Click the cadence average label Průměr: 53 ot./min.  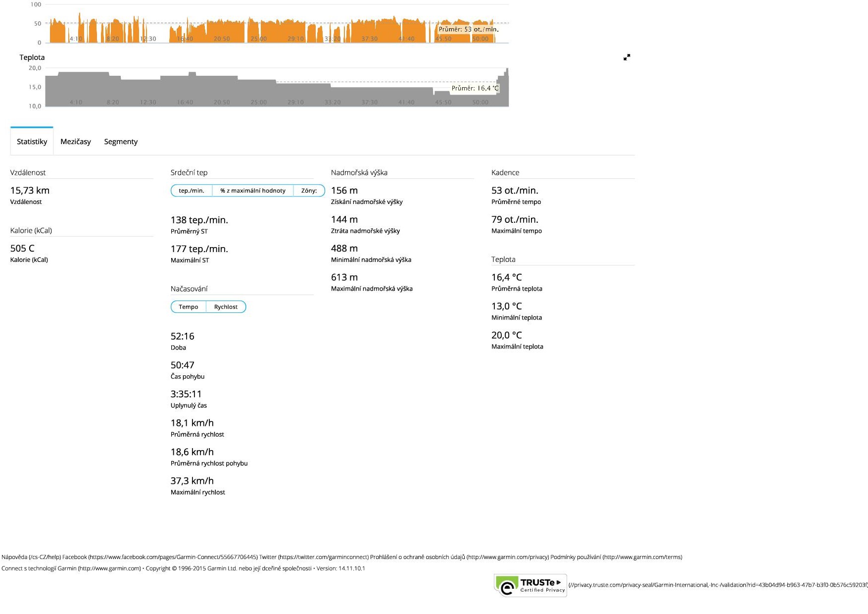468,29
